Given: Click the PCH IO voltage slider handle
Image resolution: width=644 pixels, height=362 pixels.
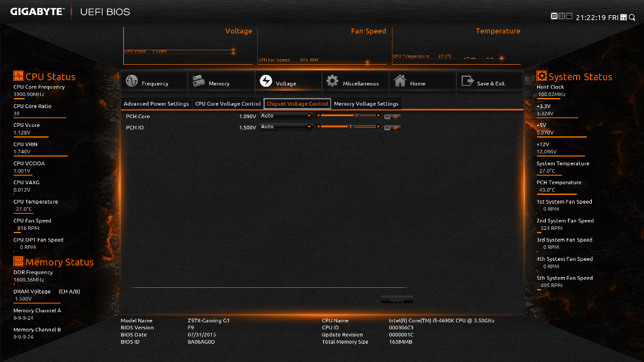Looking at the screenshot, I should (350, 127).
